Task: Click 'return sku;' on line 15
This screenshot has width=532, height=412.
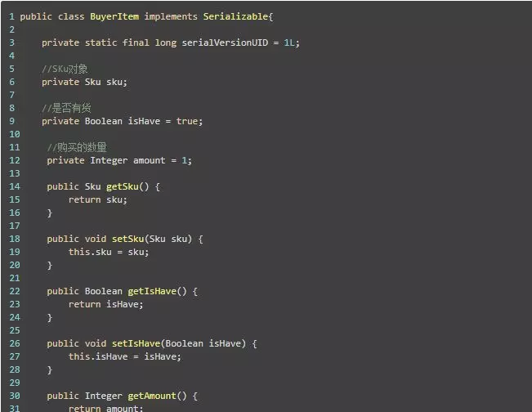Action: coord(98,199)
